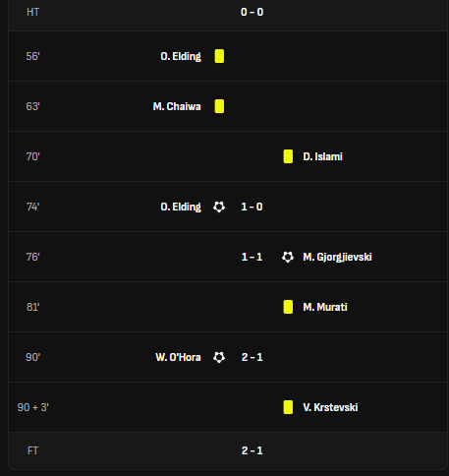Open M. Gjorgjievski's player link
Image resolution: width=449 pixels, height=476 pixels.
(337, 257)
